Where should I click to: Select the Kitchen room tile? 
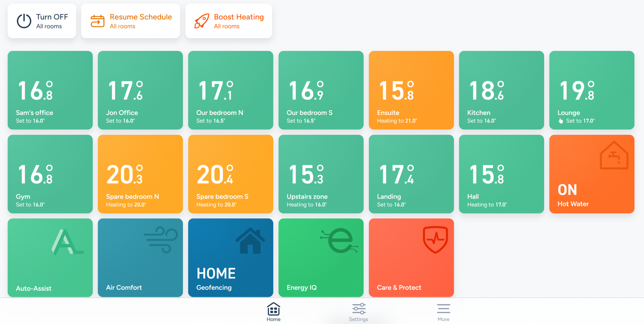[501, 90]
